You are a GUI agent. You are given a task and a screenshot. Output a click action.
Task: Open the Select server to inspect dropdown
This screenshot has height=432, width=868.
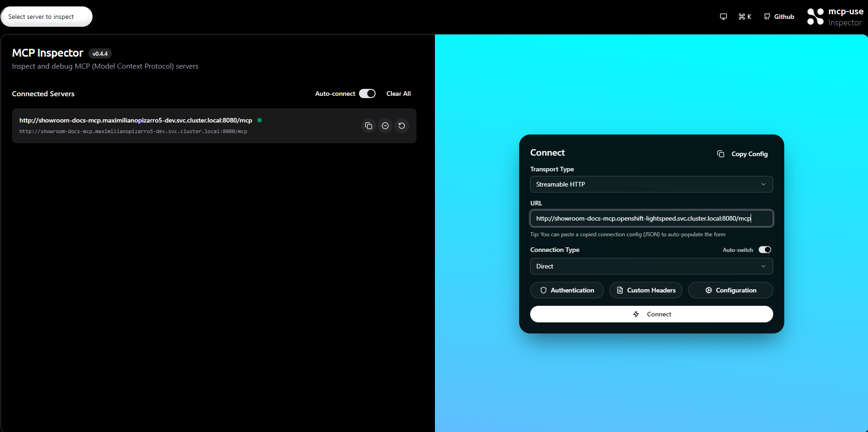(46, 16)
